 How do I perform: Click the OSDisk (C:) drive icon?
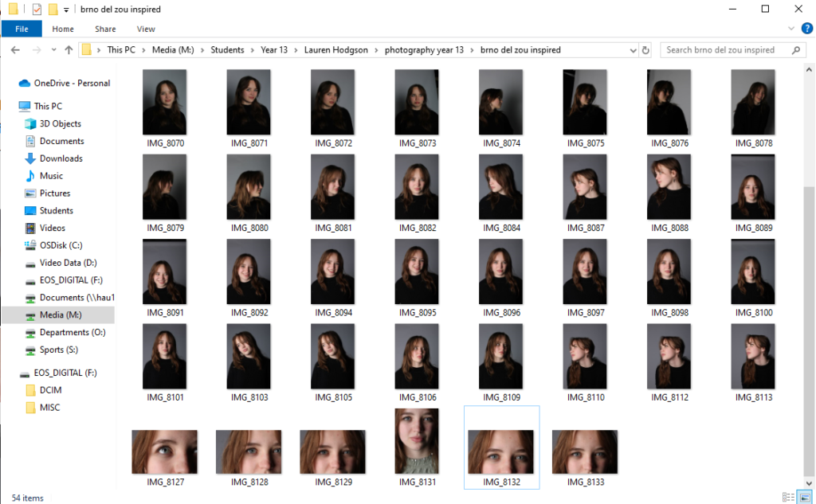point(30,245)
